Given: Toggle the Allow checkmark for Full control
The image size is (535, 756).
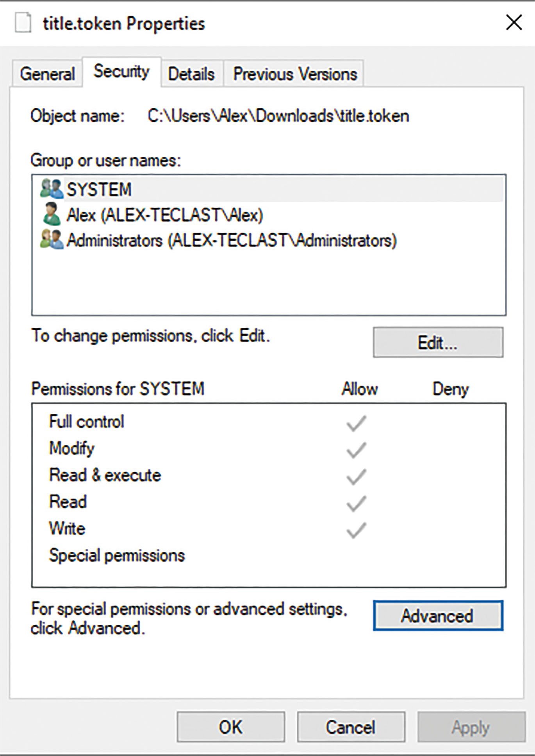Looking at the screenshot, I should pos(355,422).
